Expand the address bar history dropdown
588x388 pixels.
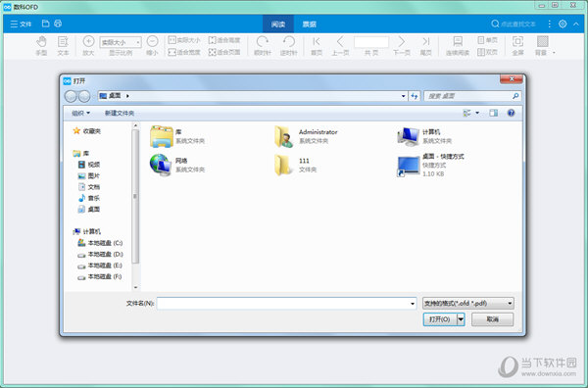[x=404, y=96]
